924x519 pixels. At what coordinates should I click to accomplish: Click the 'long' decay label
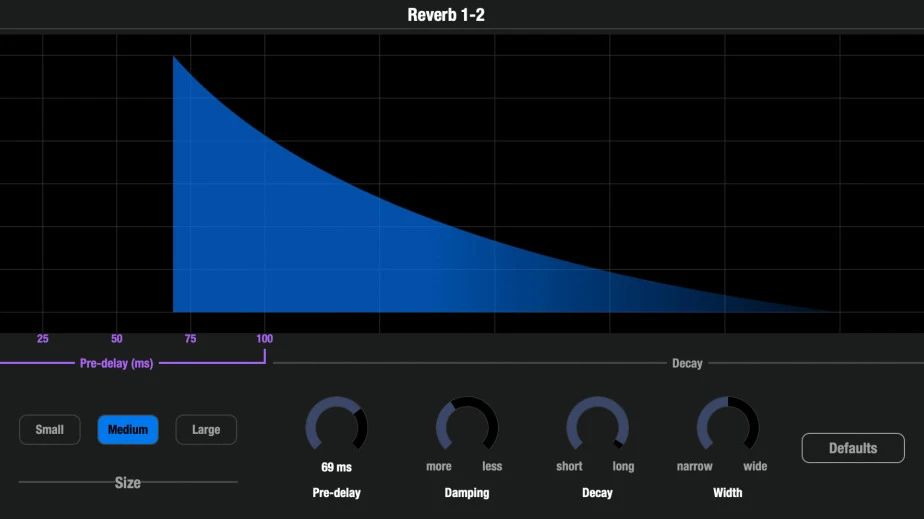coord(623,467)
